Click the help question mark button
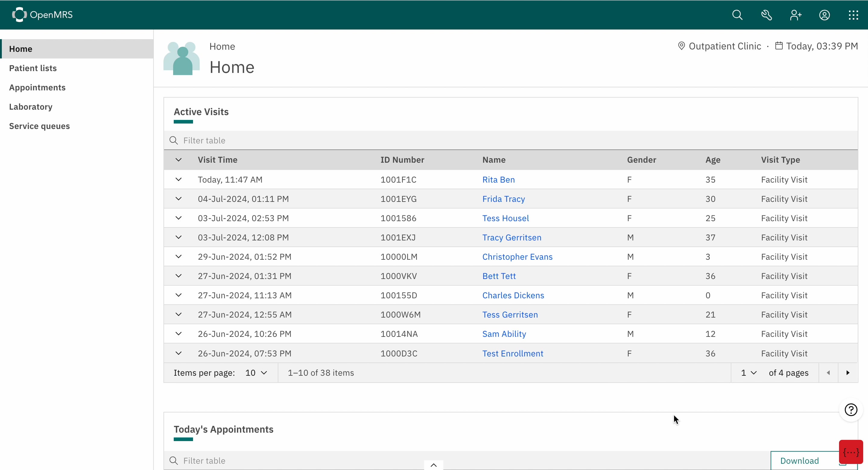This screenshot has height=470, width=868. click(851, 410)
